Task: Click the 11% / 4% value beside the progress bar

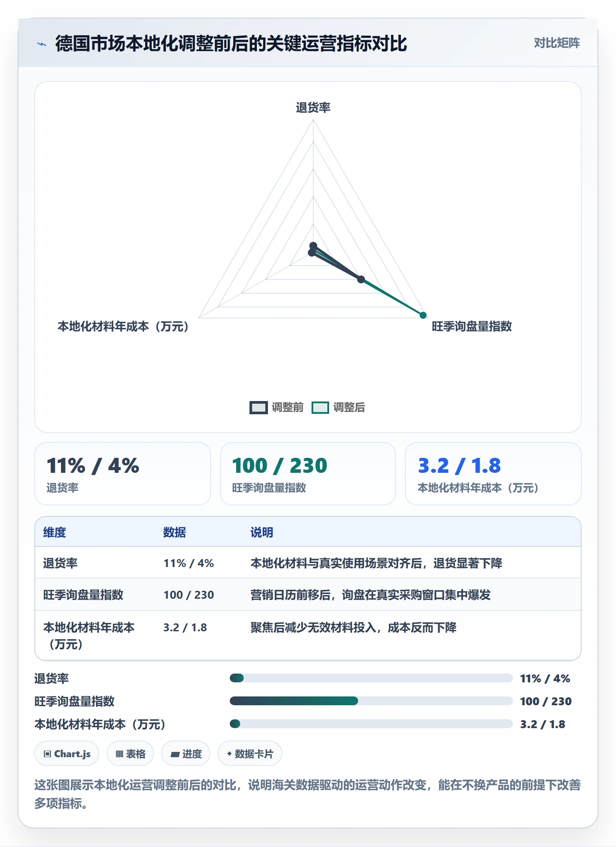Action: pyautogui.click(x=545, y=678)
